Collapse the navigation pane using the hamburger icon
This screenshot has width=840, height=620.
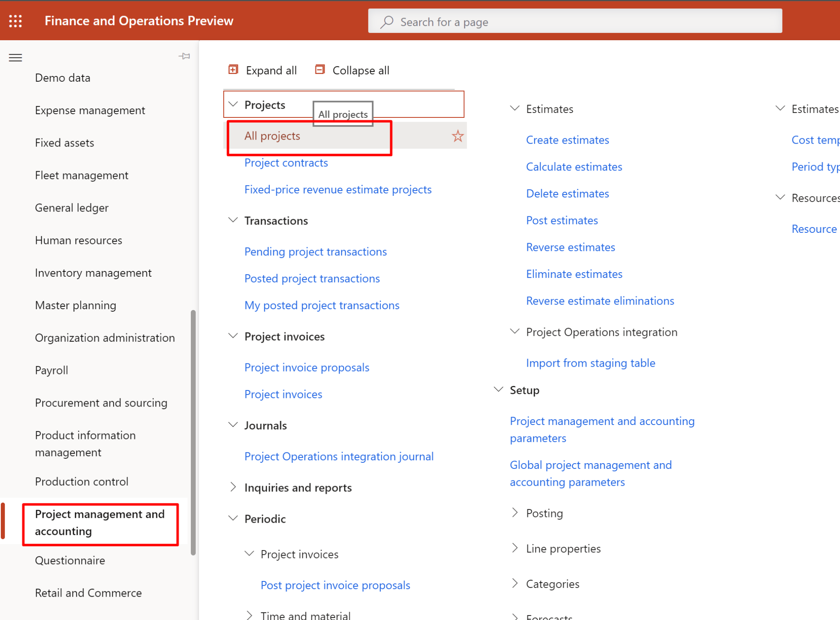pos(15,57)
